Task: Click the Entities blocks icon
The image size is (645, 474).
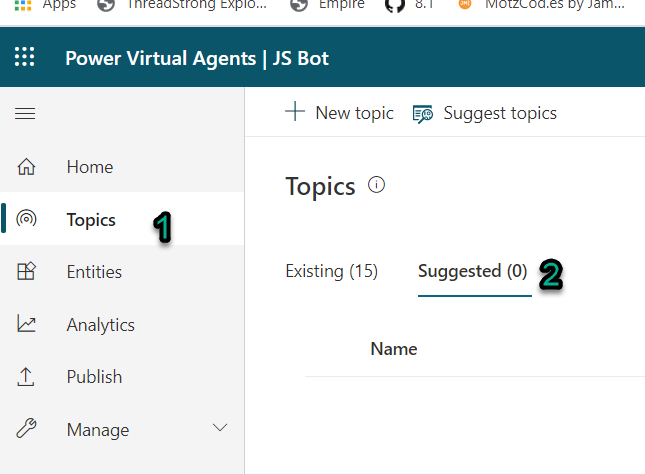Action: tap(26, 272)
